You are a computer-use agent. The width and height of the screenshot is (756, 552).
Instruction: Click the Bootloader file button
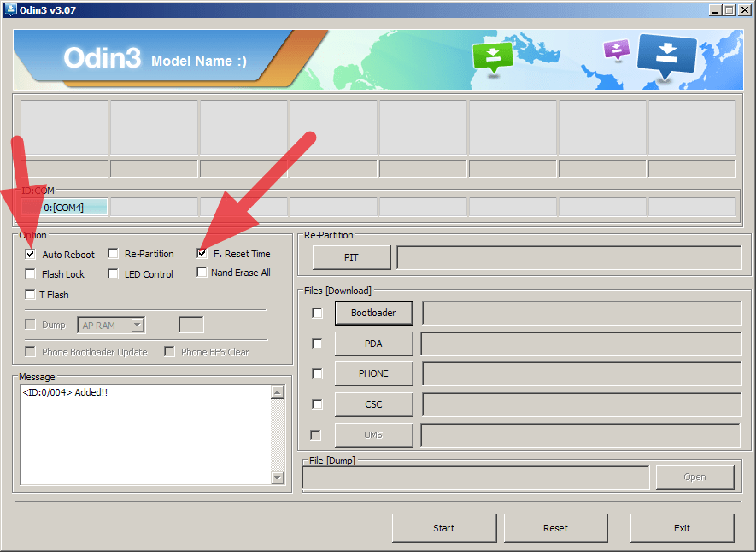373,313
